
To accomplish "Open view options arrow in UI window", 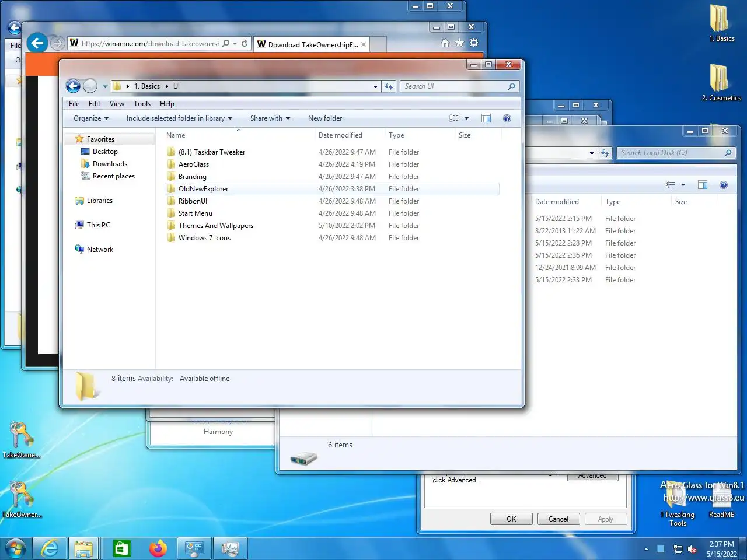I will point(466,118).
